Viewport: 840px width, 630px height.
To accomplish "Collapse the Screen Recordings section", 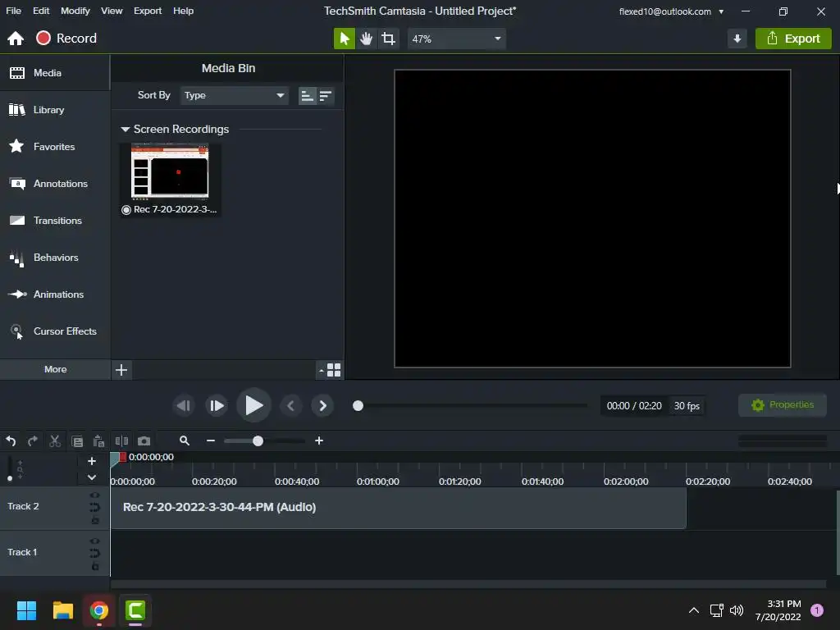I will click(125, 129).
